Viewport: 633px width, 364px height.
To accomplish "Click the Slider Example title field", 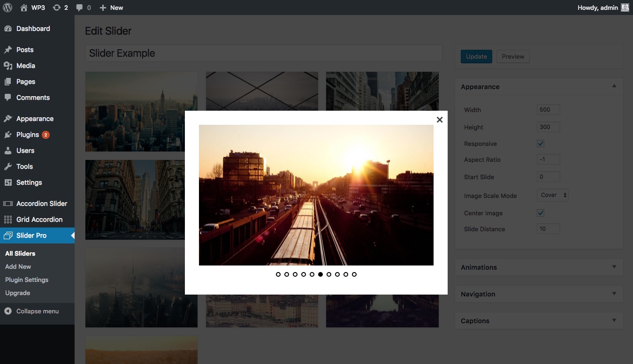I will (264, 53).
